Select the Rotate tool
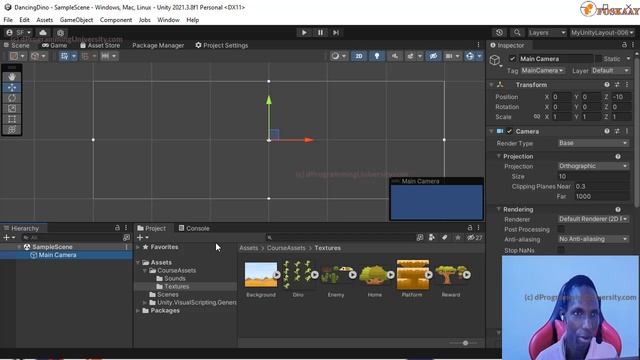The height and width of the screenshot is (360, 640). 12,98
